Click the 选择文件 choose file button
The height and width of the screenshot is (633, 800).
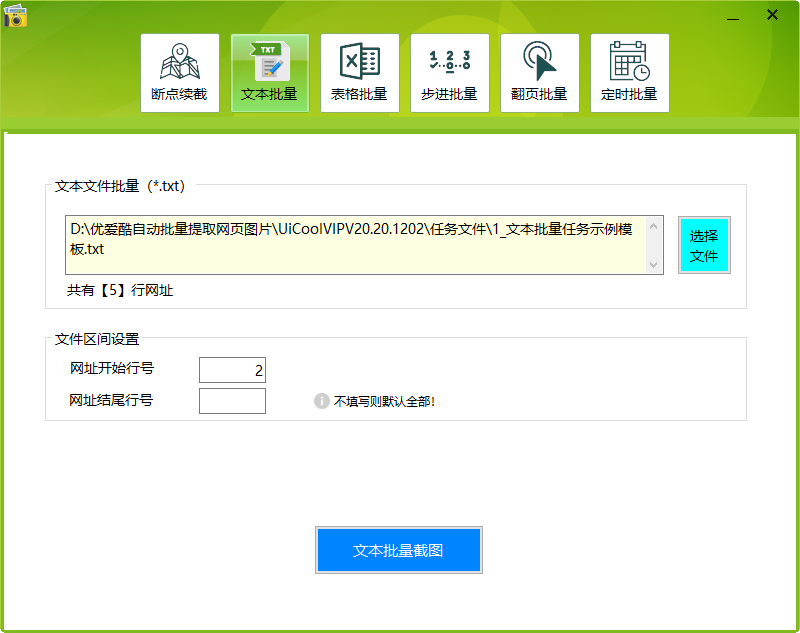click(704, 245)
